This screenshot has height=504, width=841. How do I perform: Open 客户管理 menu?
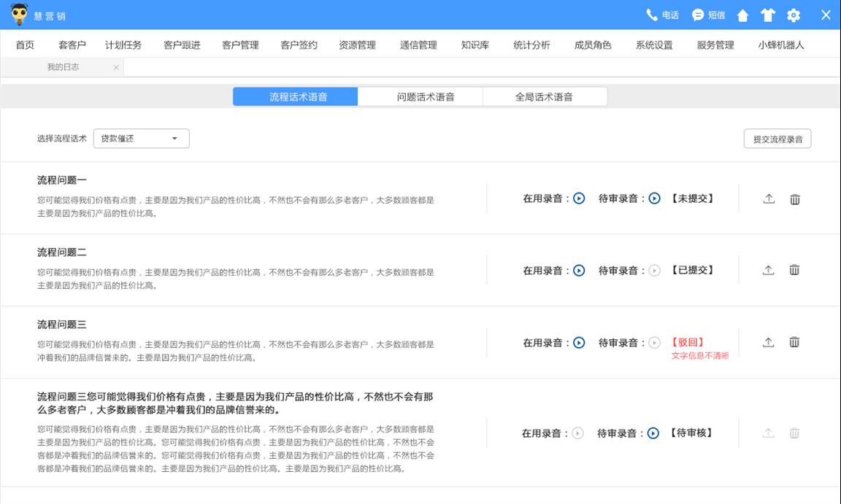(240, 45)
